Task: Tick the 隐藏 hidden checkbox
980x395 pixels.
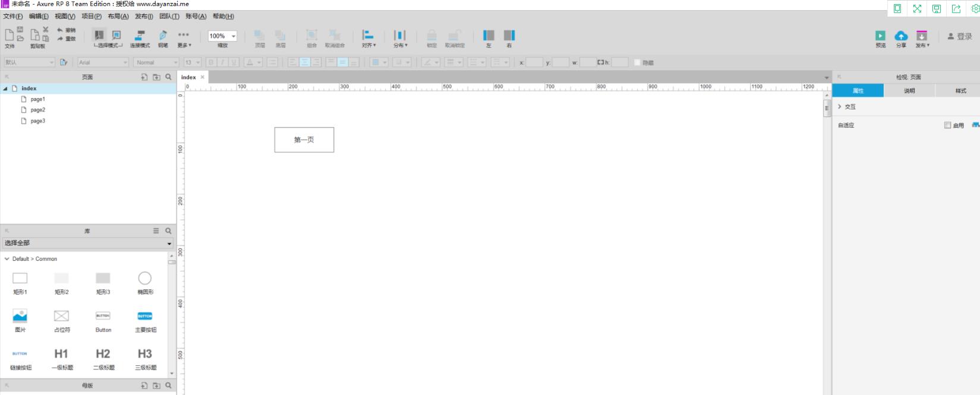Action: 637,62
